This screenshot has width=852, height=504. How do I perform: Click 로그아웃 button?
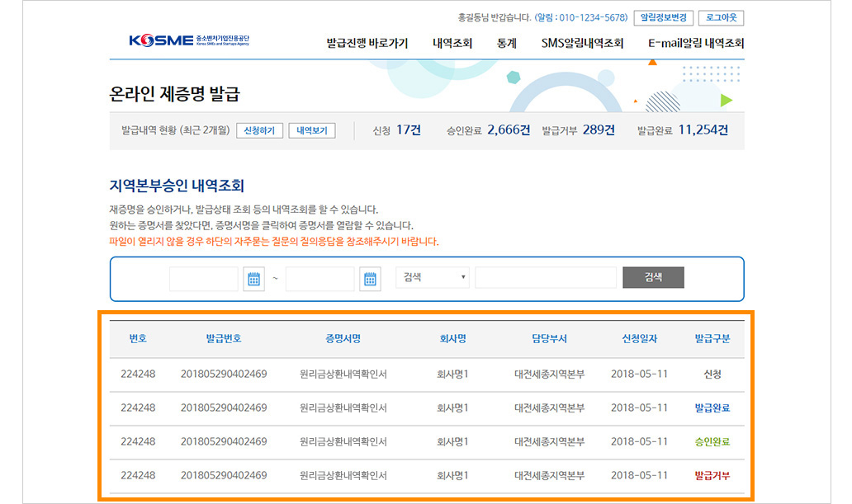pos(721,17)
